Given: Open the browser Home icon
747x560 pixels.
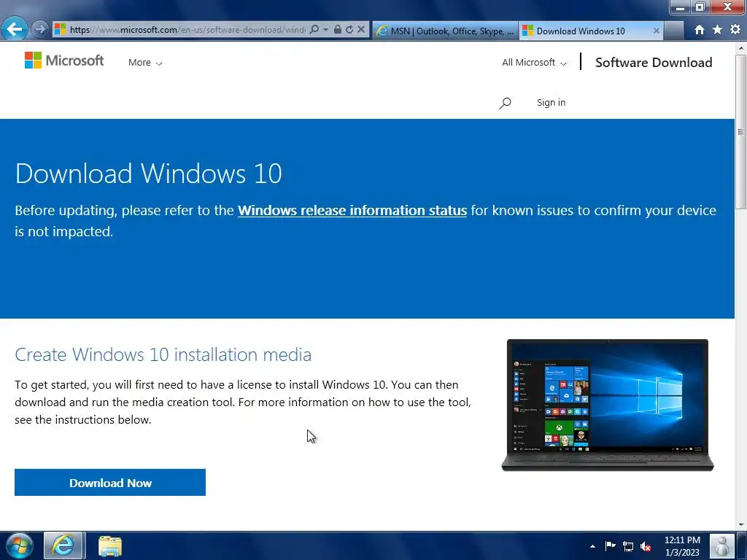Looking at the screenshot, I should (699, 30).
